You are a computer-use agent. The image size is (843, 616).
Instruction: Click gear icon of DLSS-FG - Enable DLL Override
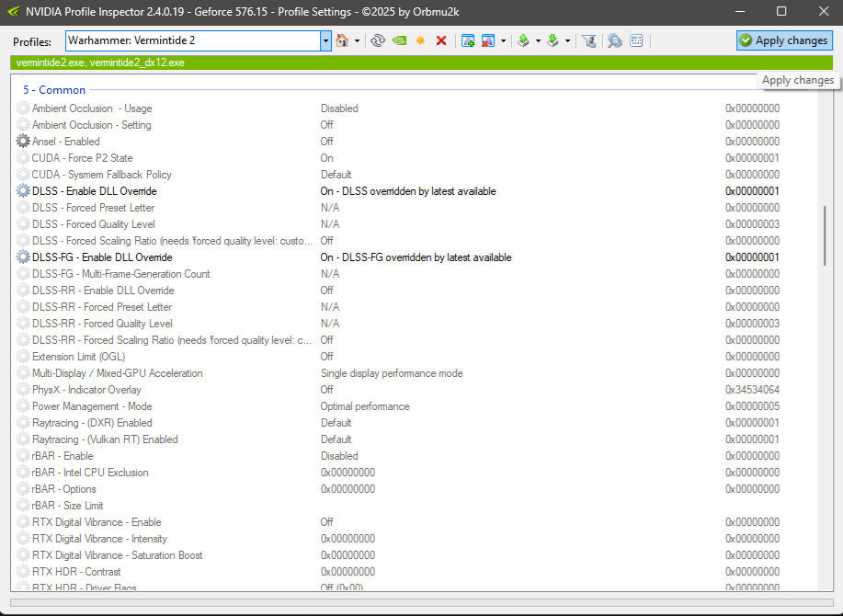23,257
